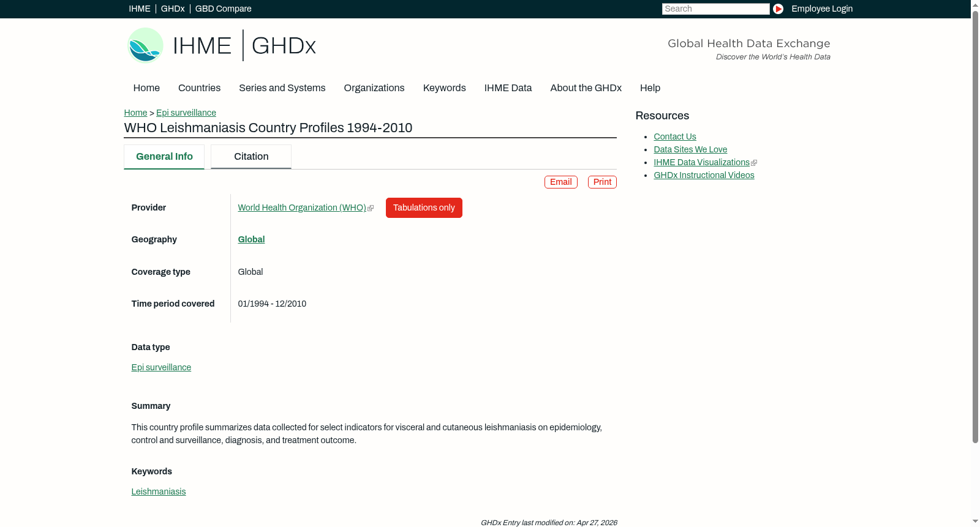Open Data Sites We Love link
980x527 pixels.
[690, 149]
